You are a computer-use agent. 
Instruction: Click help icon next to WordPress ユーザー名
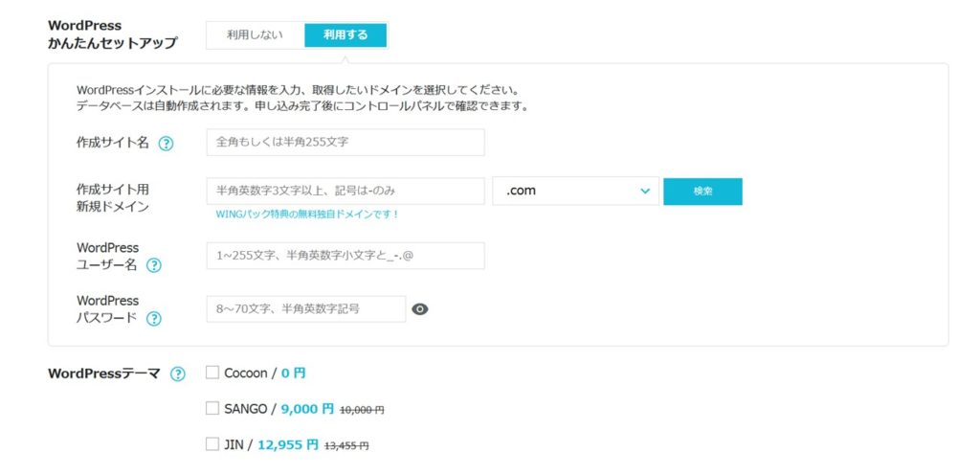153,265
